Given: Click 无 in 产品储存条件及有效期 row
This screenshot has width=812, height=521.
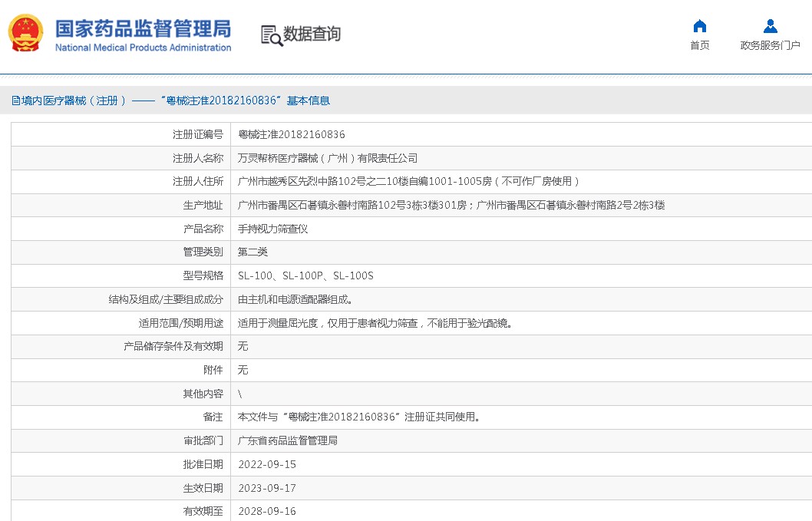Looking at the screenshot, I should point(243,347).
